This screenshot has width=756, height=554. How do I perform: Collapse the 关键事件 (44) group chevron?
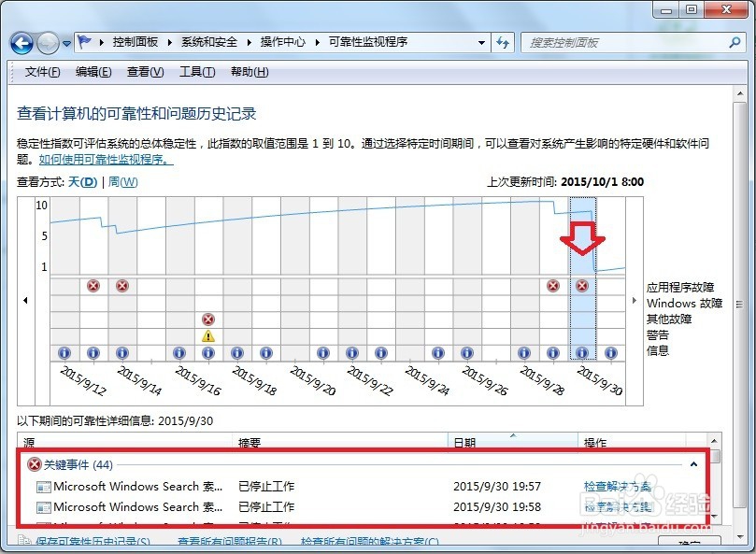(x=693, y=464)
